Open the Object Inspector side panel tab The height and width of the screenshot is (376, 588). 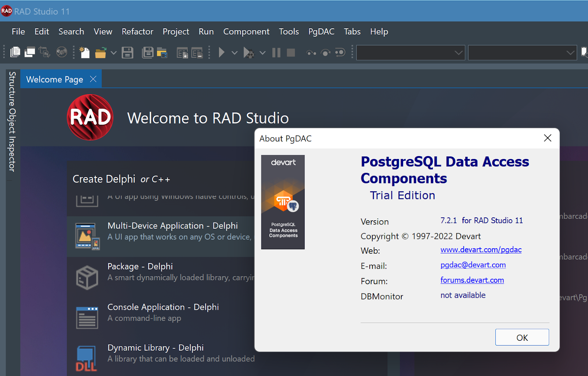click(12, 140)
